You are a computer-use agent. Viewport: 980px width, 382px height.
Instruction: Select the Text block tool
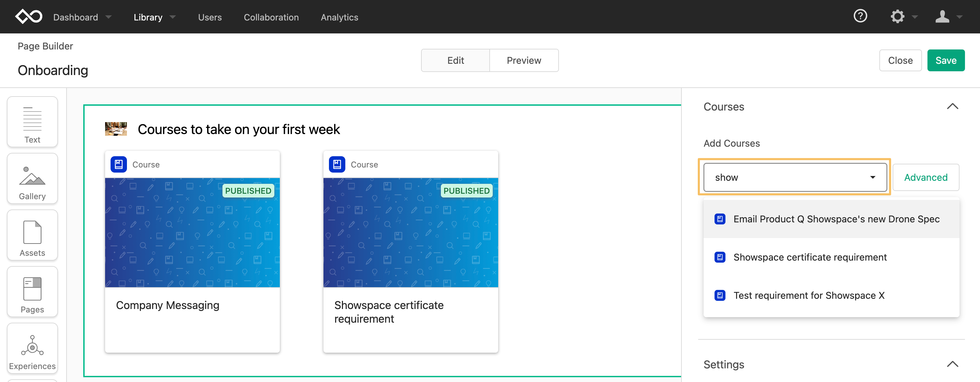32,122
